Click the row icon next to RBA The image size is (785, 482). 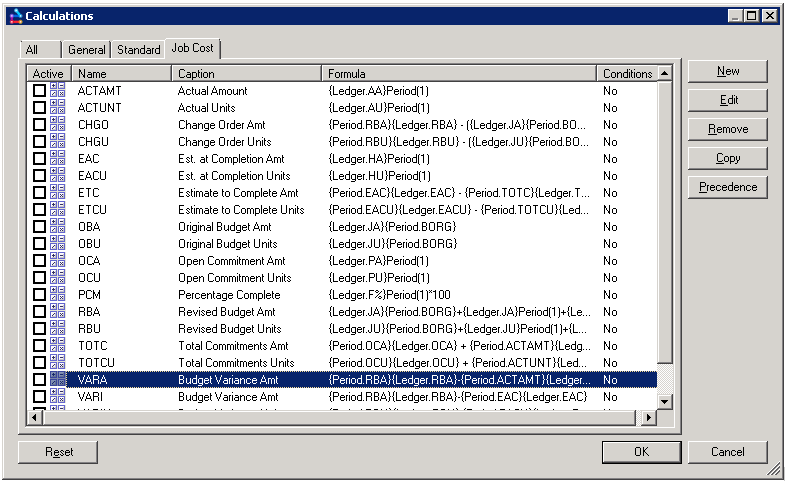[58, 312]
